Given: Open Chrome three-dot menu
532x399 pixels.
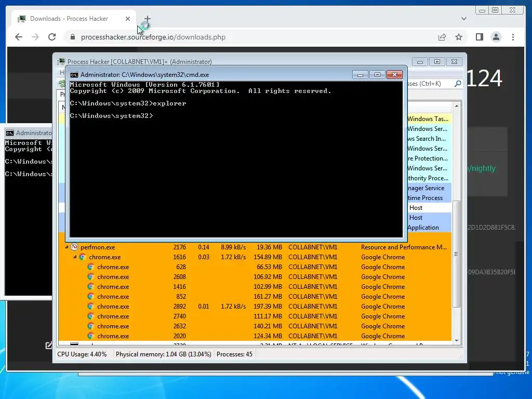Looking at the screenshot, I should 513,37.
